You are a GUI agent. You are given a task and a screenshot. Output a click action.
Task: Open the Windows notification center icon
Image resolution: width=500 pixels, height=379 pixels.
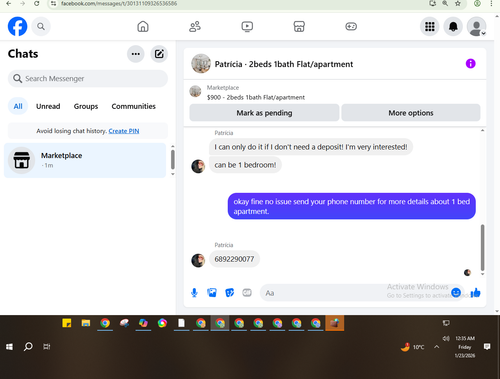pyautogui.click(x=487, y=347)
